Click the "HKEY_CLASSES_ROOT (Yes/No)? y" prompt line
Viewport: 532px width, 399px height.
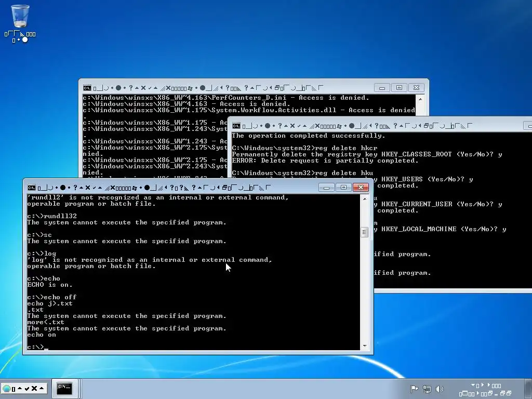pos(367,154)
